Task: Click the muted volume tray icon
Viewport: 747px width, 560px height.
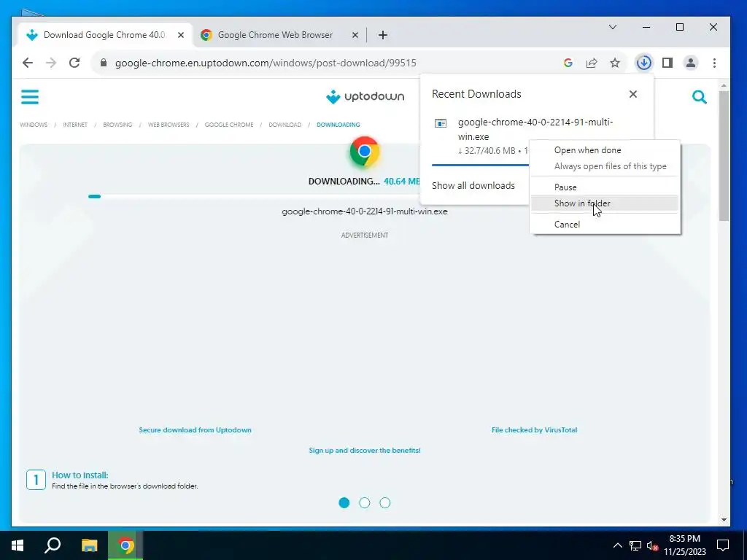Action: (652, 545)
